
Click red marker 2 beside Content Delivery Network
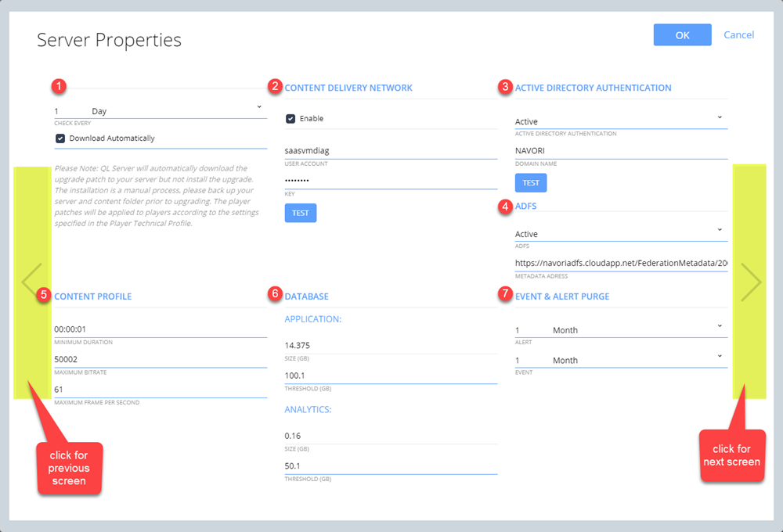(x=274, y=87)
